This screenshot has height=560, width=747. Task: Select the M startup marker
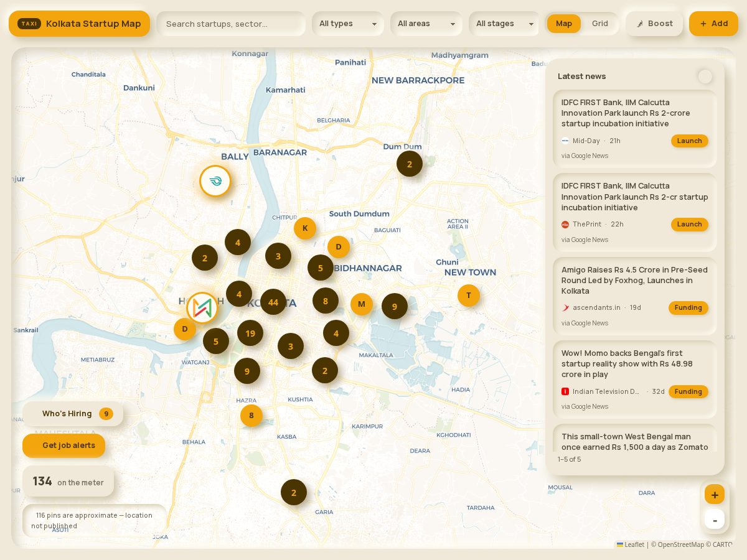click(x=362, y=304)
